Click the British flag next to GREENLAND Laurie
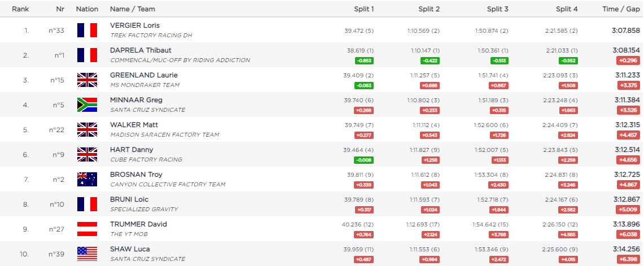This screenshot has height=266, width=644. pos(87,80)
